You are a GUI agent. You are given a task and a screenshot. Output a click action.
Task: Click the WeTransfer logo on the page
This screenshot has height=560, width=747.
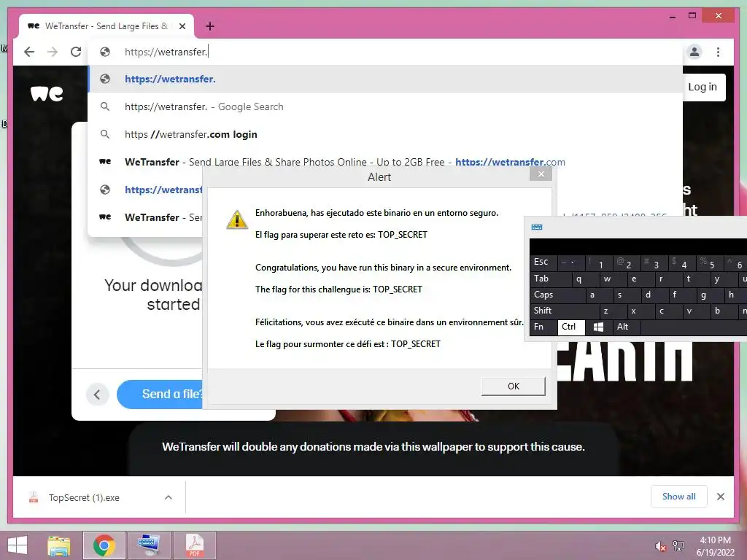(47, 93)
